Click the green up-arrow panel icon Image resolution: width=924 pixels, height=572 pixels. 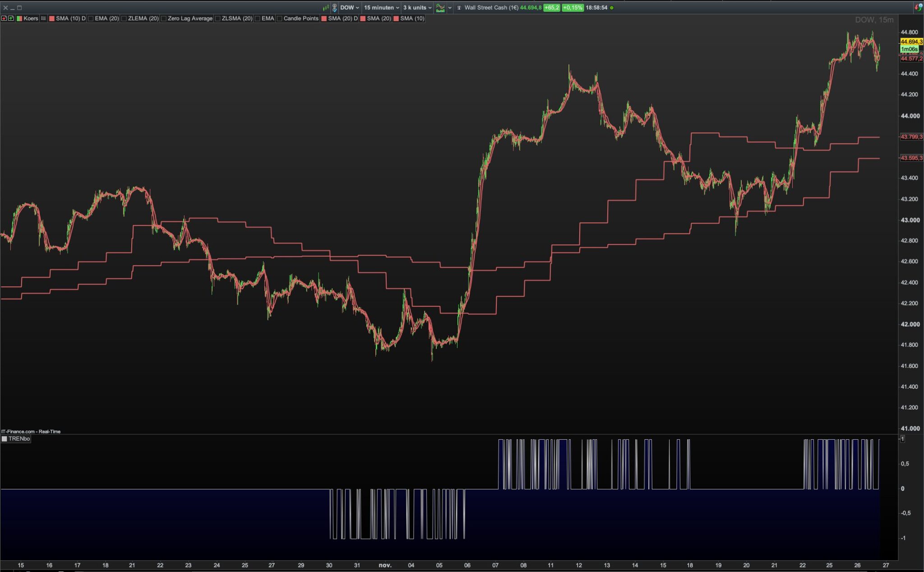click(11, 19)
